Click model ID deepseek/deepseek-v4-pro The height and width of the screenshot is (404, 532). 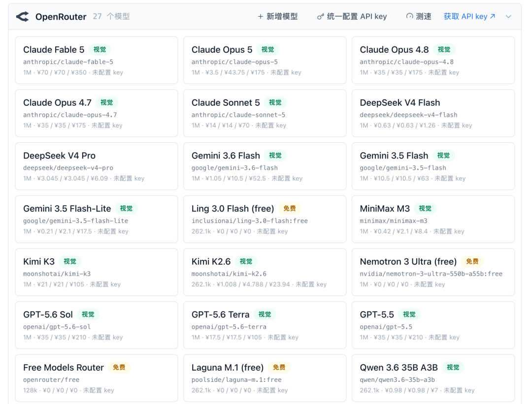[68, 168]
